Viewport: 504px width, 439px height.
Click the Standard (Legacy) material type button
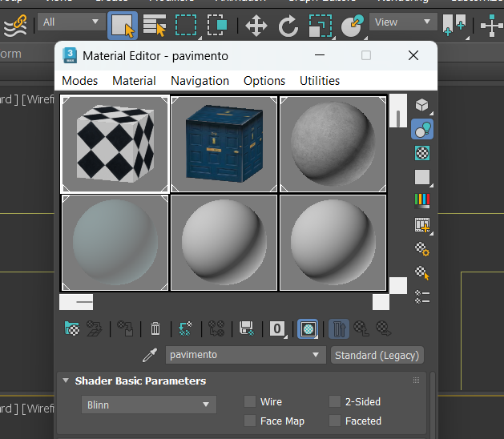pyautogui.click(x=377, y=355)
